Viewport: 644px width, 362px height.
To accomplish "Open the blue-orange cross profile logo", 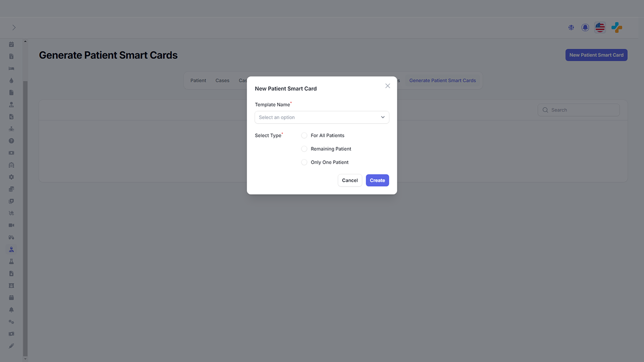I will pyautogui.click(x=617, y=28).
